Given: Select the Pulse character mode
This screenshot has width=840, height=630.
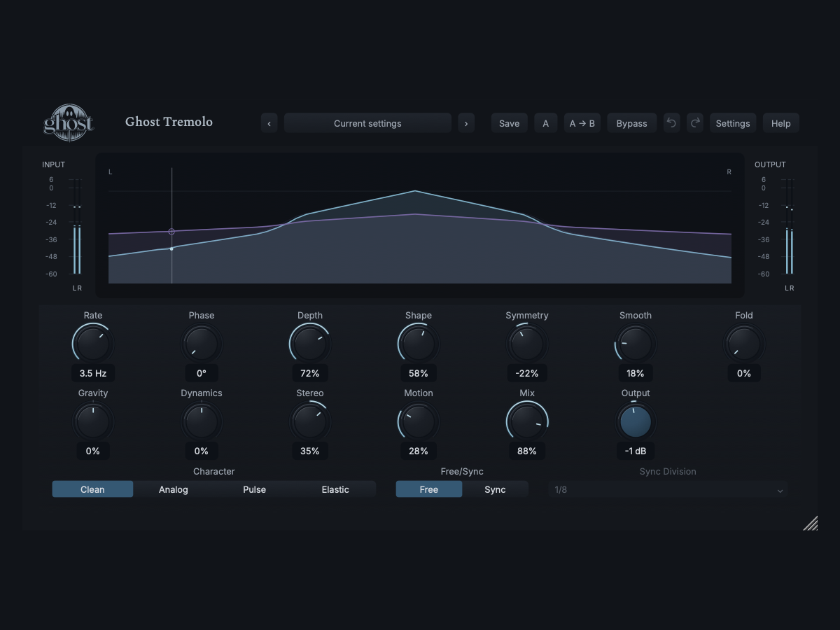Looking at the screenshot, I should [x=254, y=489].
